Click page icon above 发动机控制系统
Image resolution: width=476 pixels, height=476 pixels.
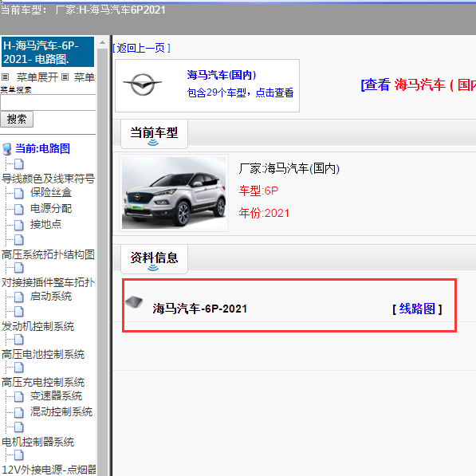tap(19, 311)
